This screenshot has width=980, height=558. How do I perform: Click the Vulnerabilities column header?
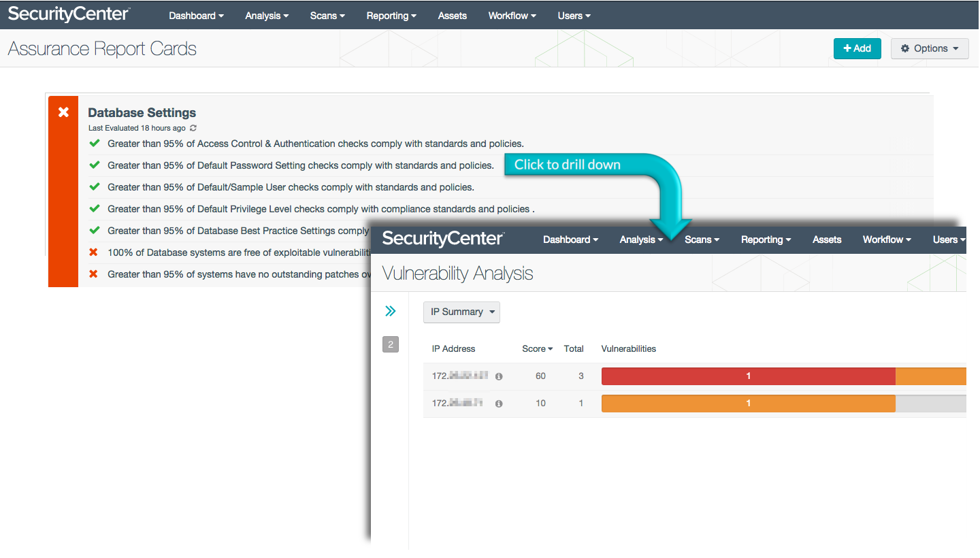(x=629, y=348)
